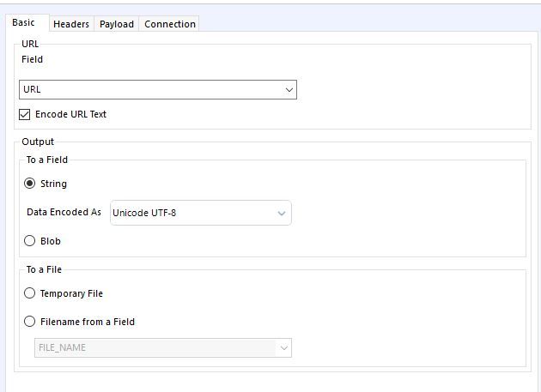The image size is (541, 392).
Task: Click the To a File heading
Action: tap(44, 269)
